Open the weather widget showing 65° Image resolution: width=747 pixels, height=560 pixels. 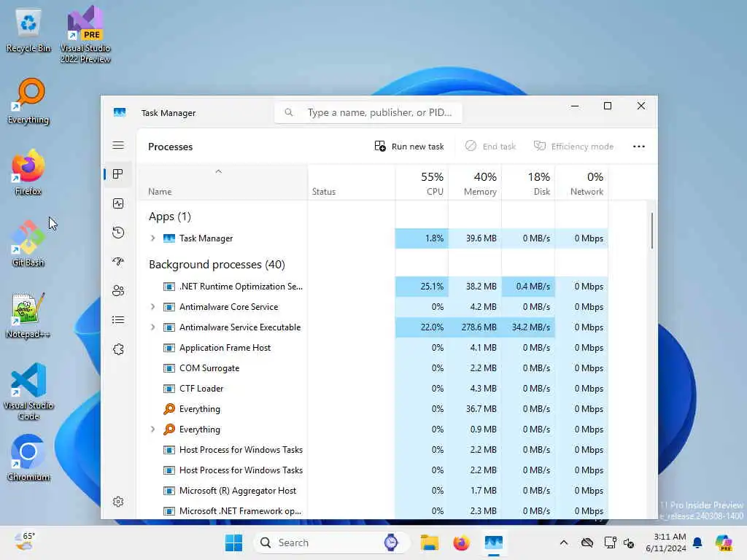tap(25, 542)
